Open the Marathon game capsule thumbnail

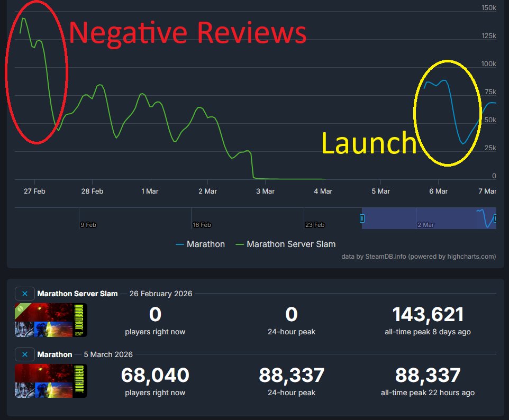[x=51, y=381]
